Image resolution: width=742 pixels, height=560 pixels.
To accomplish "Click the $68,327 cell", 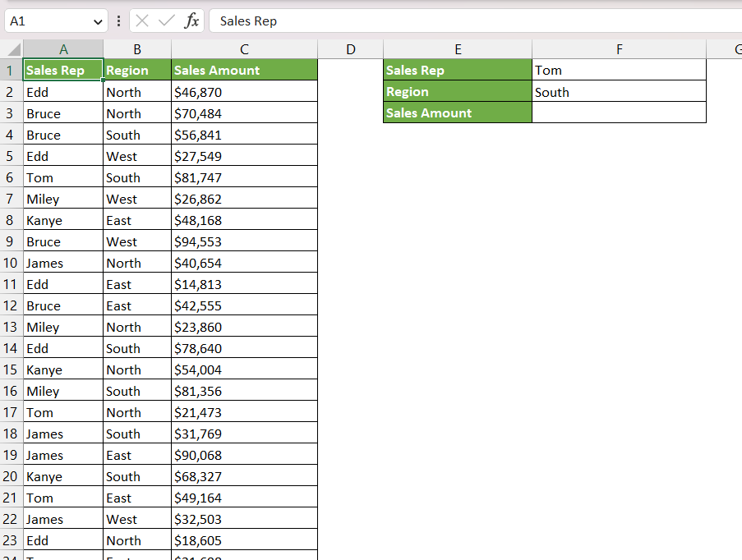I will (x=244, y=476).
